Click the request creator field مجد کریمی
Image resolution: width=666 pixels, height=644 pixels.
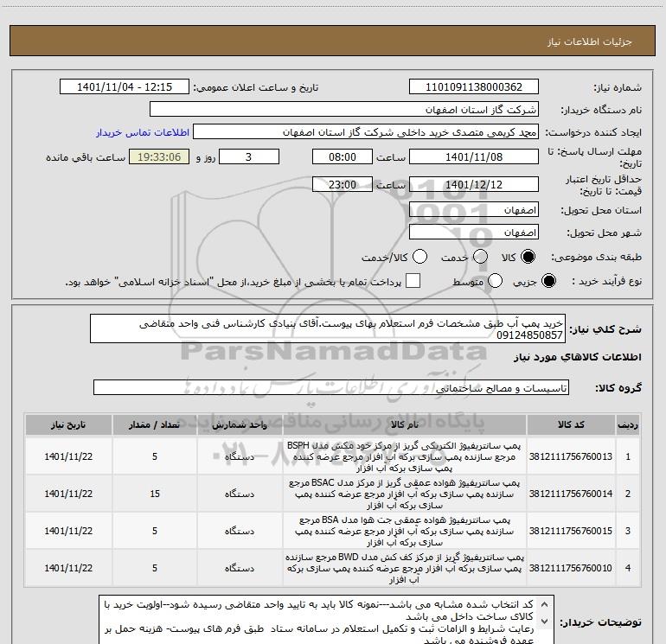[x=366, y=132]
